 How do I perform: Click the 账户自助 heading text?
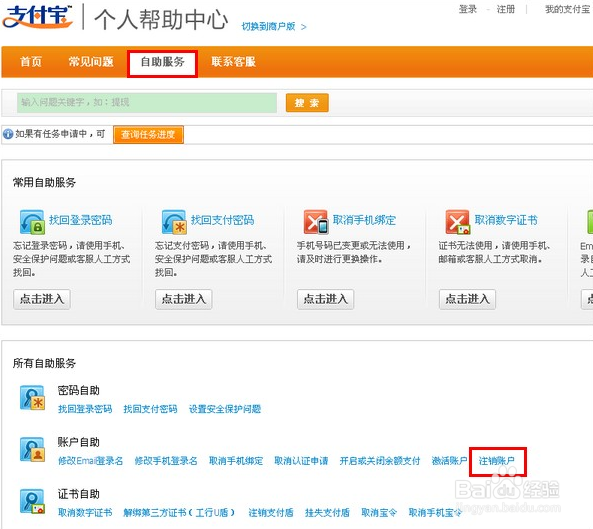(x=79, y=442)
